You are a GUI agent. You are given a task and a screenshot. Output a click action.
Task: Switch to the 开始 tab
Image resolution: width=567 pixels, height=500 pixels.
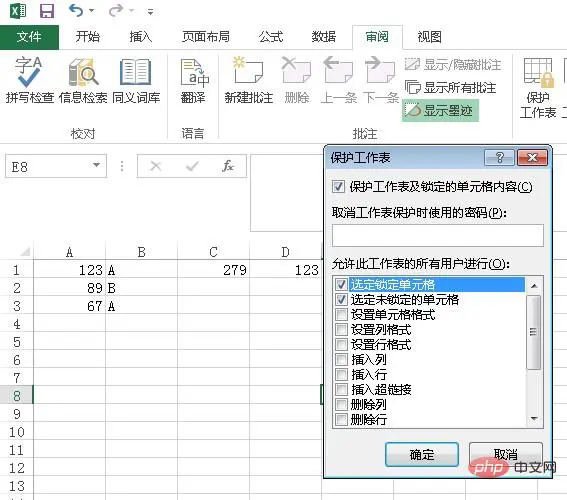click(x=88, y=37)
